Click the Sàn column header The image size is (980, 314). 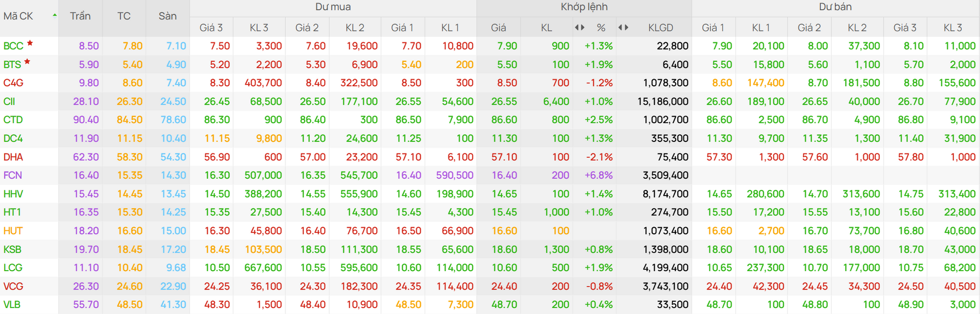(x=167, y=16)
